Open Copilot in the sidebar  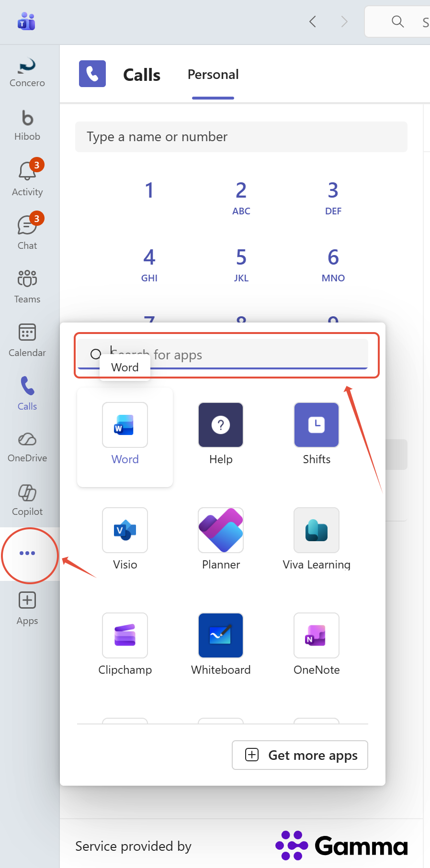click(x=27, y=500)
